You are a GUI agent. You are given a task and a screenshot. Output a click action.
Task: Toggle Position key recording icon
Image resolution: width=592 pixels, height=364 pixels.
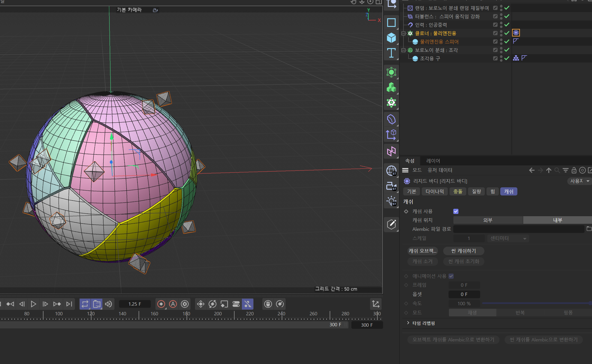[x=201, y=304]
